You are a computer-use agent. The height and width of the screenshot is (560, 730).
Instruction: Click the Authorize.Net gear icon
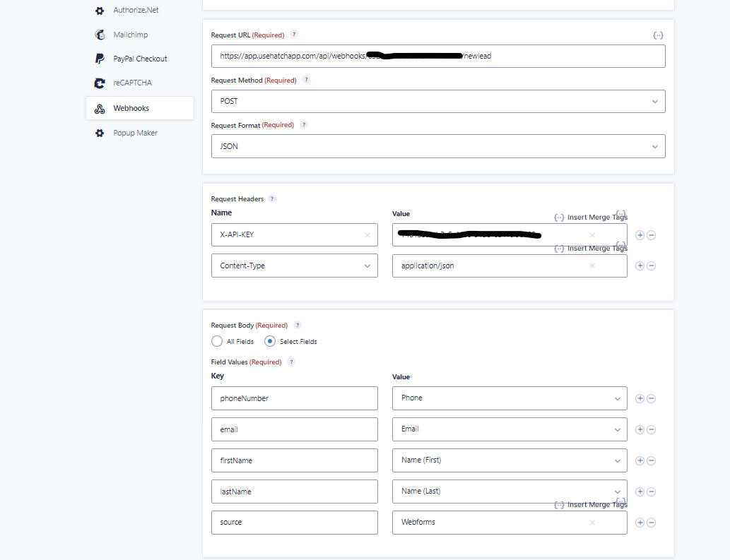[99, 10]
